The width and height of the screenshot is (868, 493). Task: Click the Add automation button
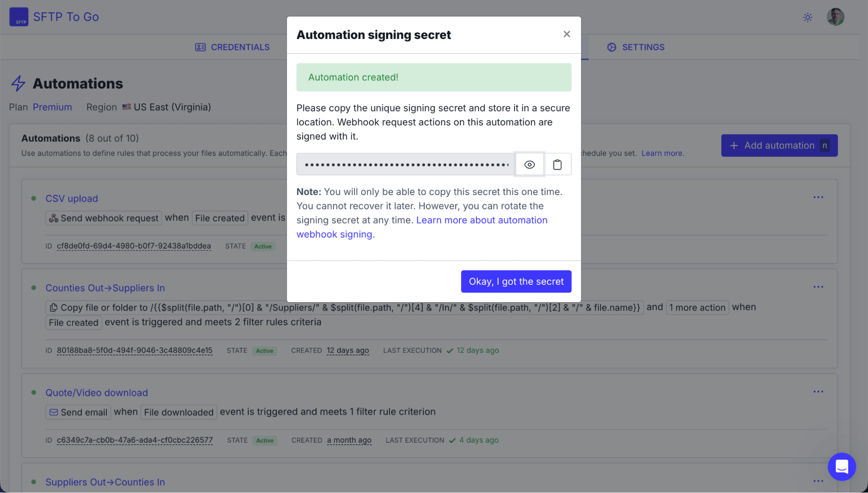[779, 145]
